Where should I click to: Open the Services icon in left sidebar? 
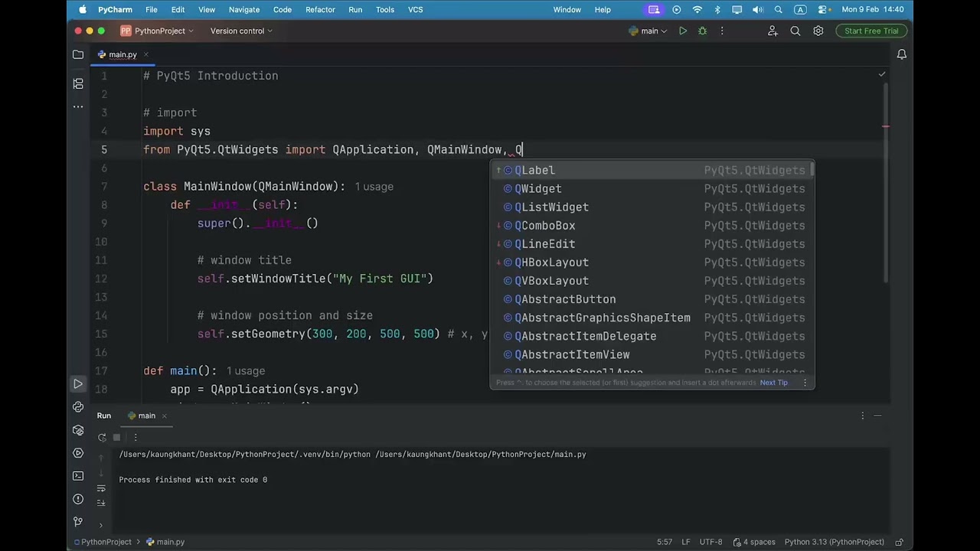point(78,453)
